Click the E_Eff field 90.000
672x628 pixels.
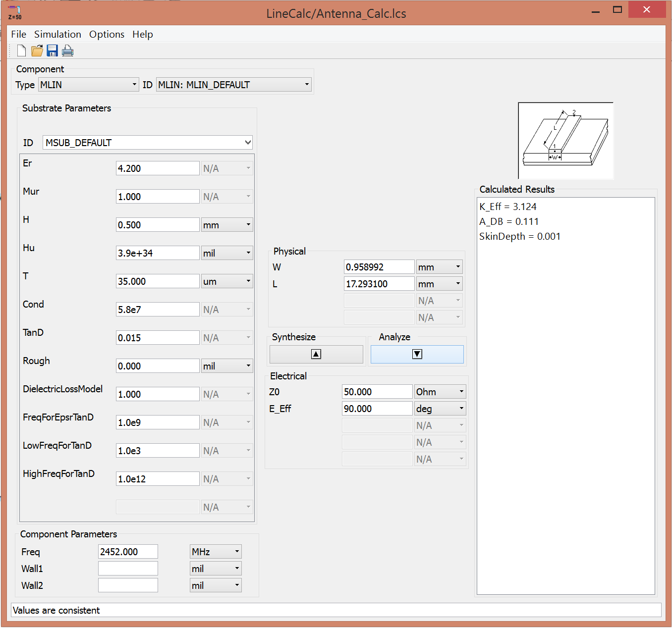click(x=377, y=409)
